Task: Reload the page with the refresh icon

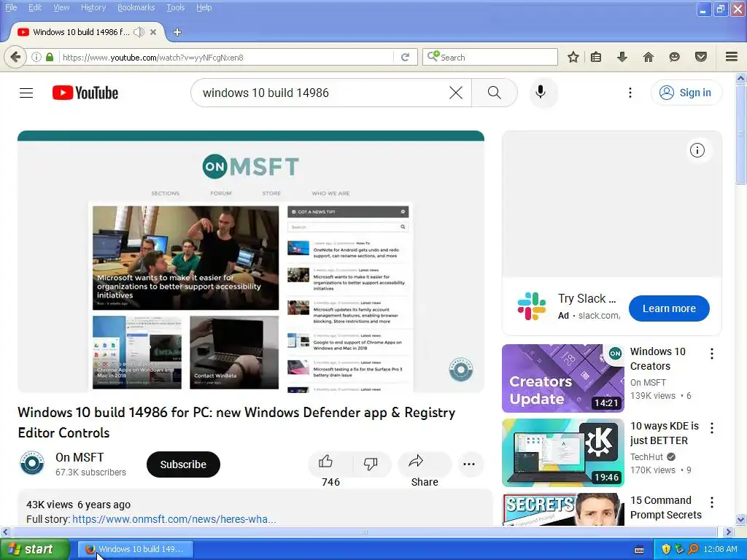Action: point(405,57)
